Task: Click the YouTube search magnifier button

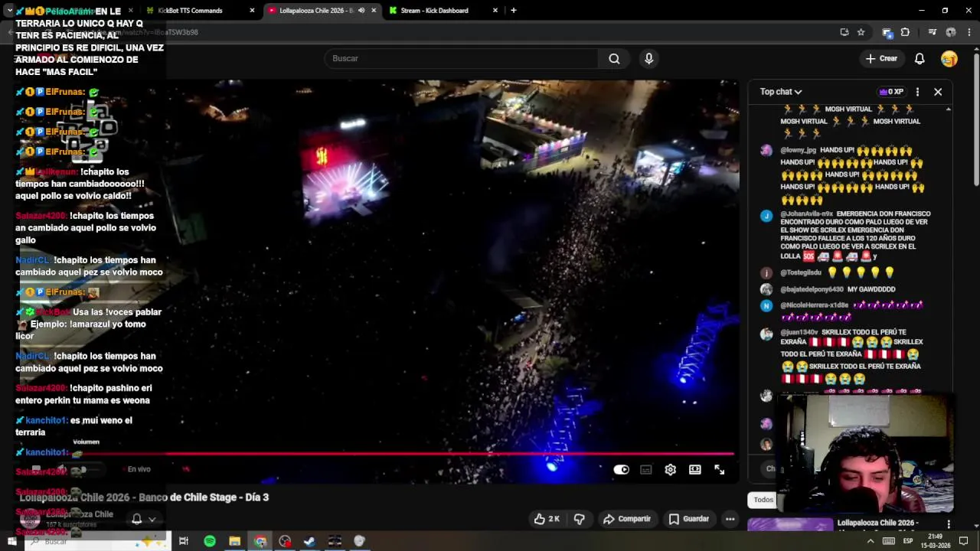Action: (x=614, y=58)
